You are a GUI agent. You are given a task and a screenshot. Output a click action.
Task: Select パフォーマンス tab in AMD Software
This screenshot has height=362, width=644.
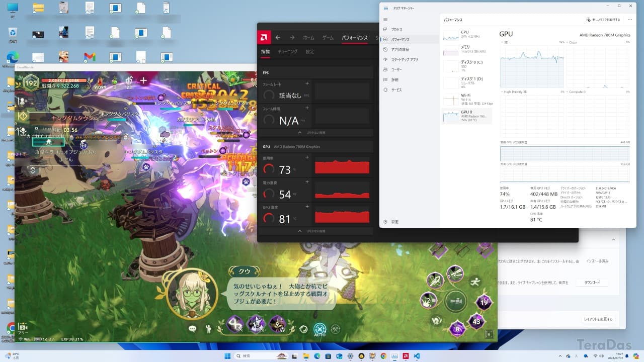(355, 38)
